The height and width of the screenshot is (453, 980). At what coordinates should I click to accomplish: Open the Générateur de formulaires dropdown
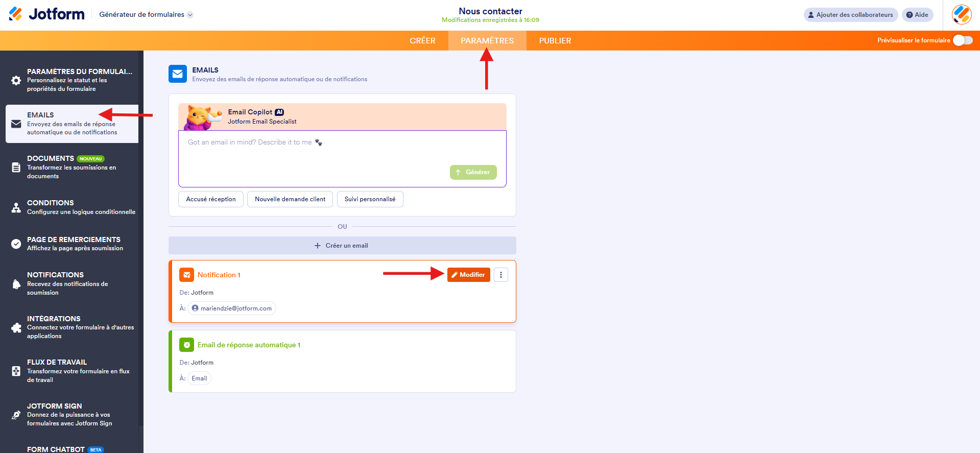pyautogui.click(x=146, y=15)
